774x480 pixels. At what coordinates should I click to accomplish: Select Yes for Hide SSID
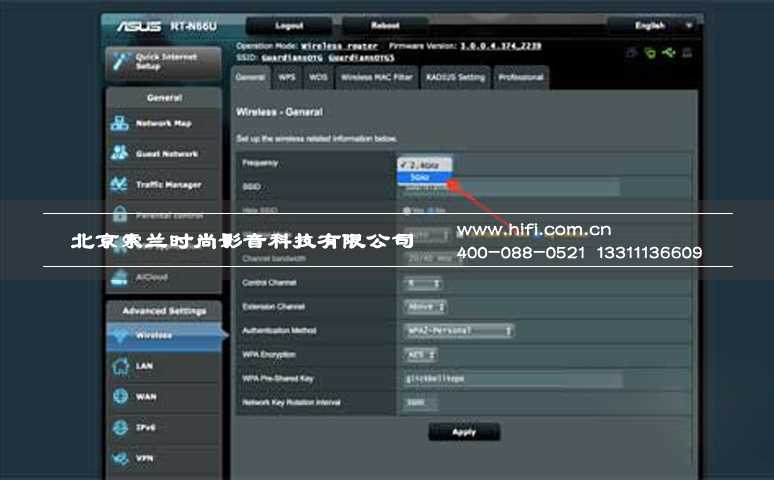(407, 210)
